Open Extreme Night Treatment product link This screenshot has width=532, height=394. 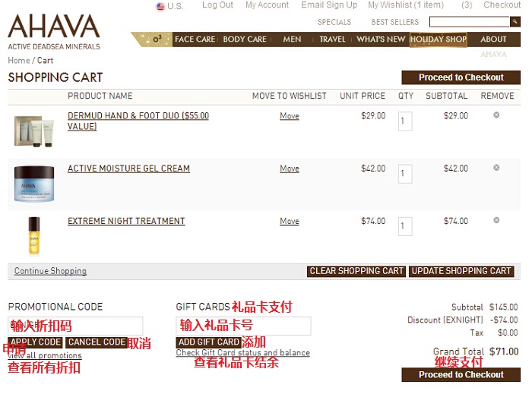126,221
